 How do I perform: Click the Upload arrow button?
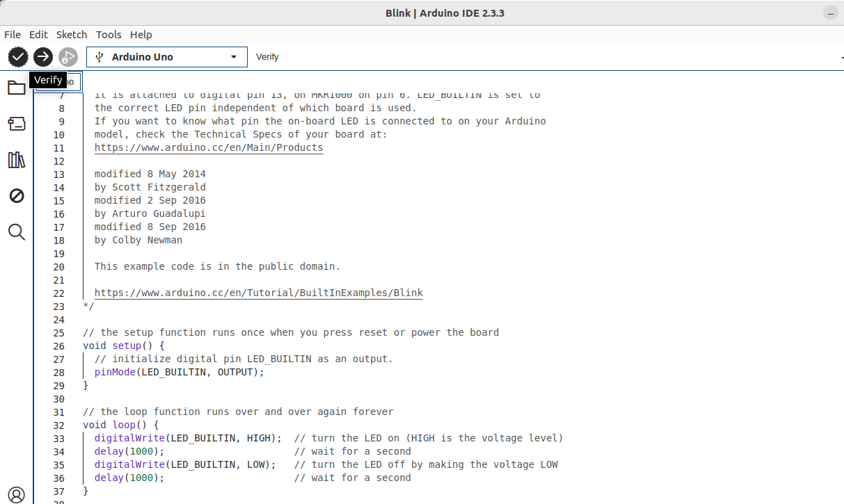point(43,57)
